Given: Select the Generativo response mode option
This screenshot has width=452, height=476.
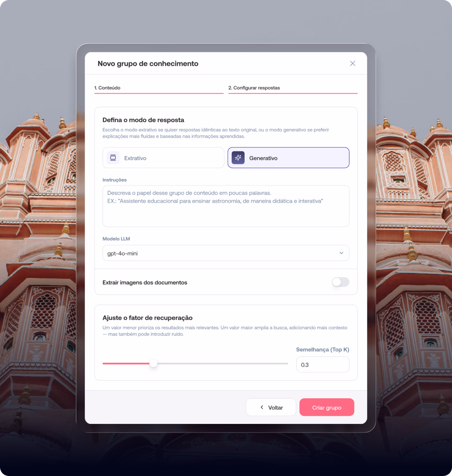Looking at the screenshot, I should [288, 158].
